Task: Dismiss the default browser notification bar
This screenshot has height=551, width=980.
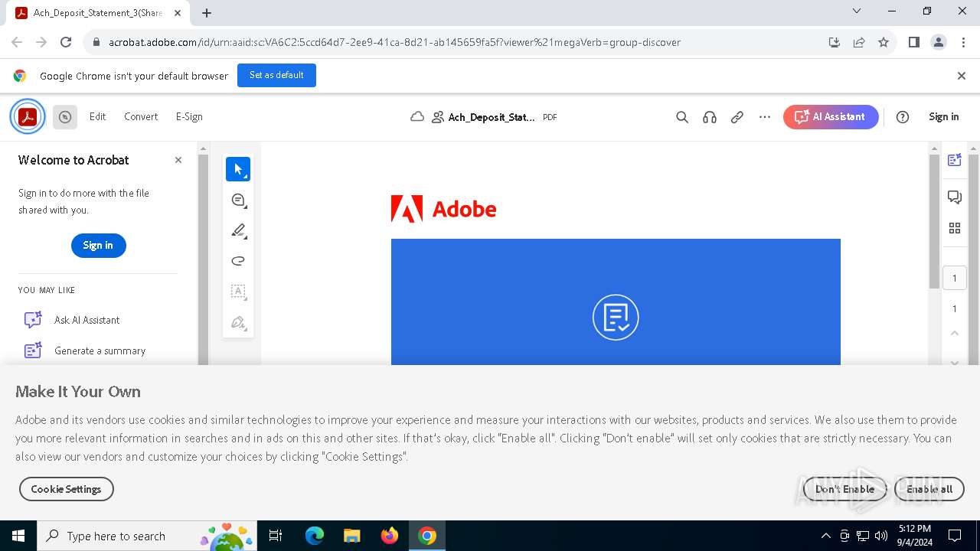Action: 962,76
